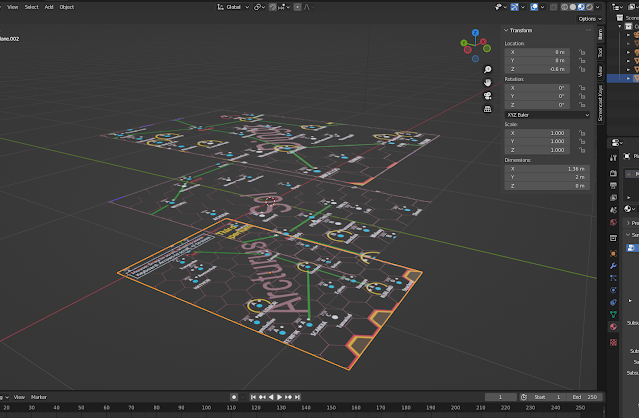Switch to rendered shading
639x418 pixels.
pos(589,7)
